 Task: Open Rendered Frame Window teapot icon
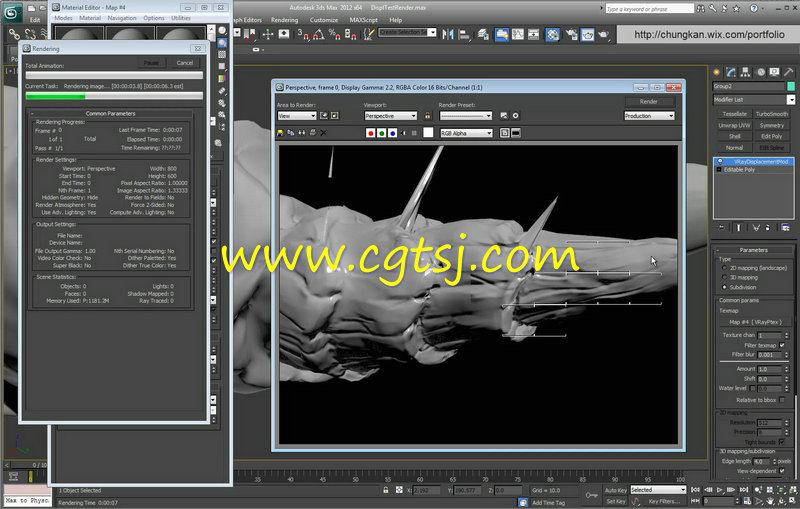(x=588, y=34)
